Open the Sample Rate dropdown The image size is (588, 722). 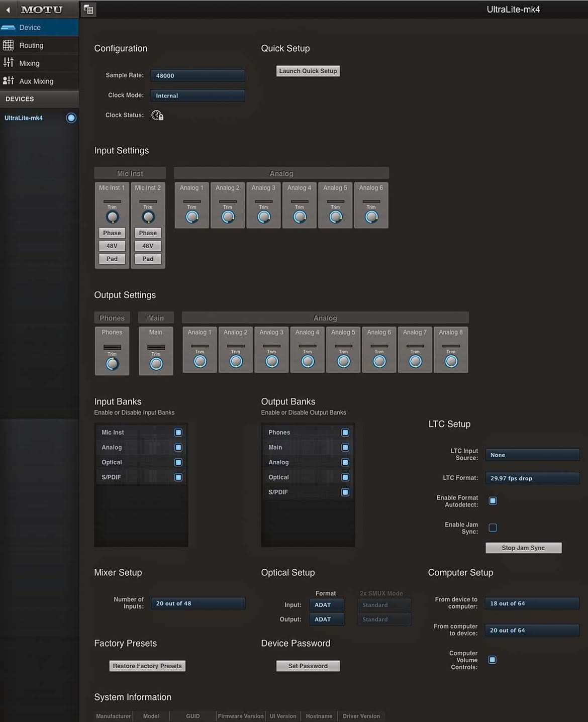(198, 75)
